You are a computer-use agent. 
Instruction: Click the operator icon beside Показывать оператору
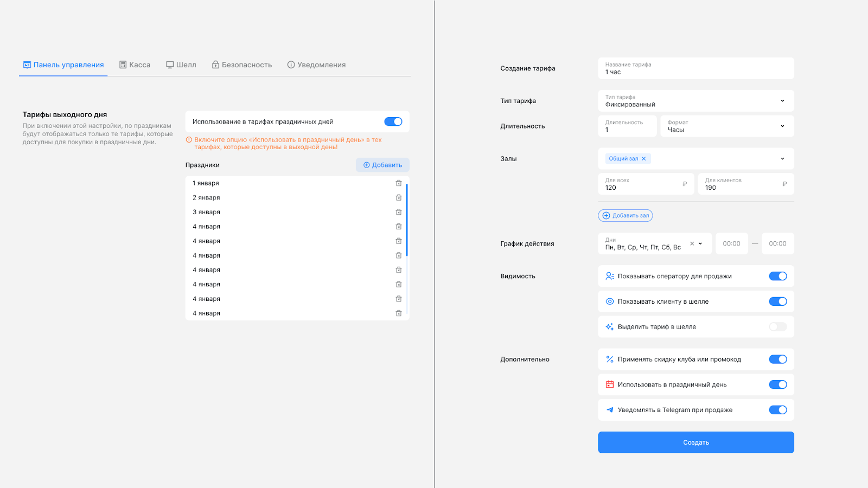coord(610,276)
